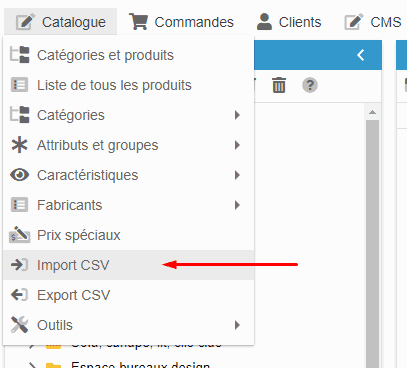Click the wrench icon beside Outils
The height and width of the screenshot is (368, 407).
(20, 325)
